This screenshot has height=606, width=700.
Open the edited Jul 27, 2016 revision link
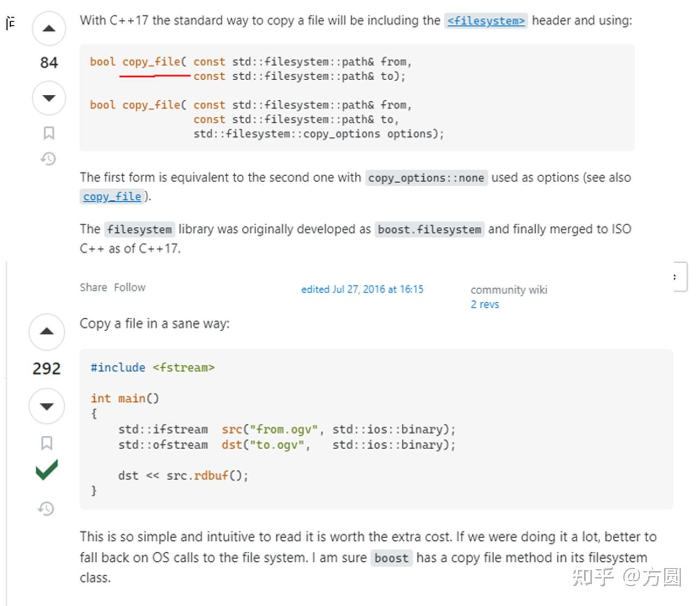click(362, 289)
